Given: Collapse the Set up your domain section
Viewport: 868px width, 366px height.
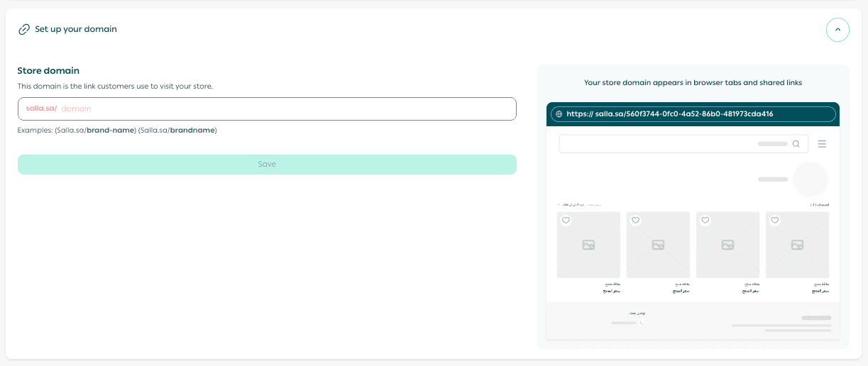Looking at the screenshot, I should pyautogui.click(x=837, y=30).
